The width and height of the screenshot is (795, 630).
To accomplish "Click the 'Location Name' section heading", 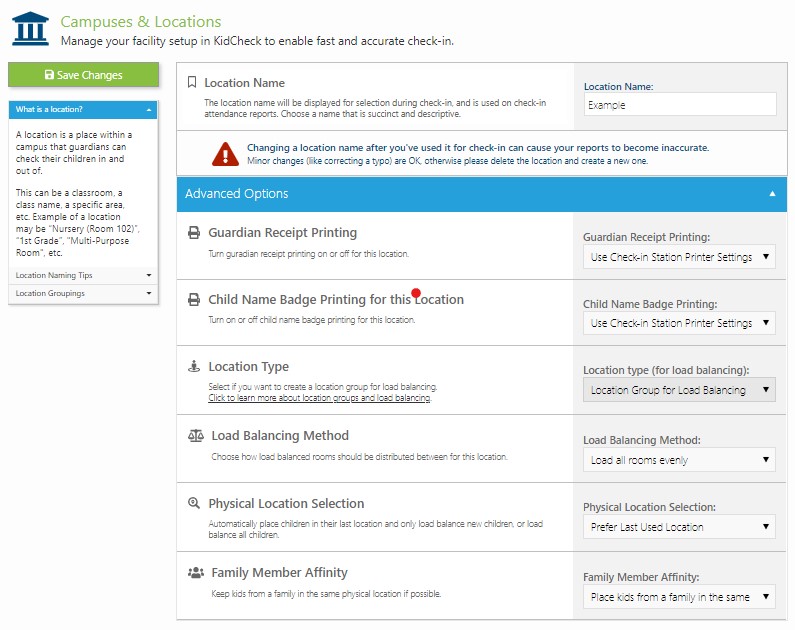I will (244, 83).
